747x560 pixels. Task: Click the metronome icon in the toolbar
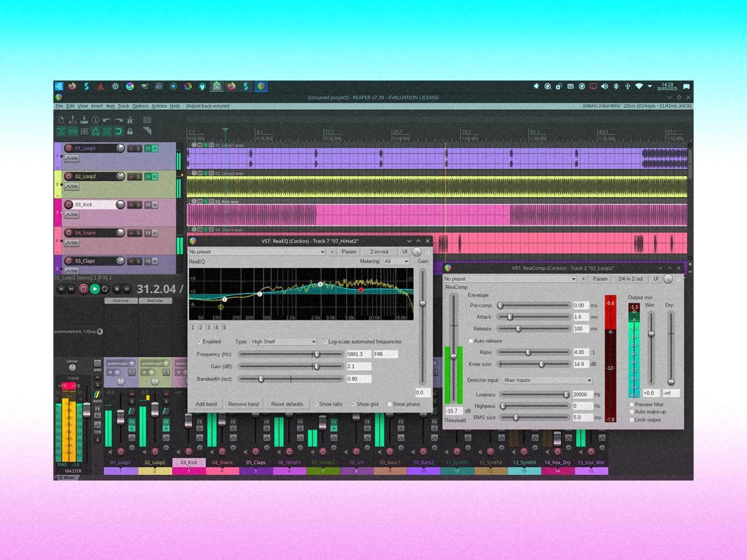pyautogui.click(x=130, y=120)
